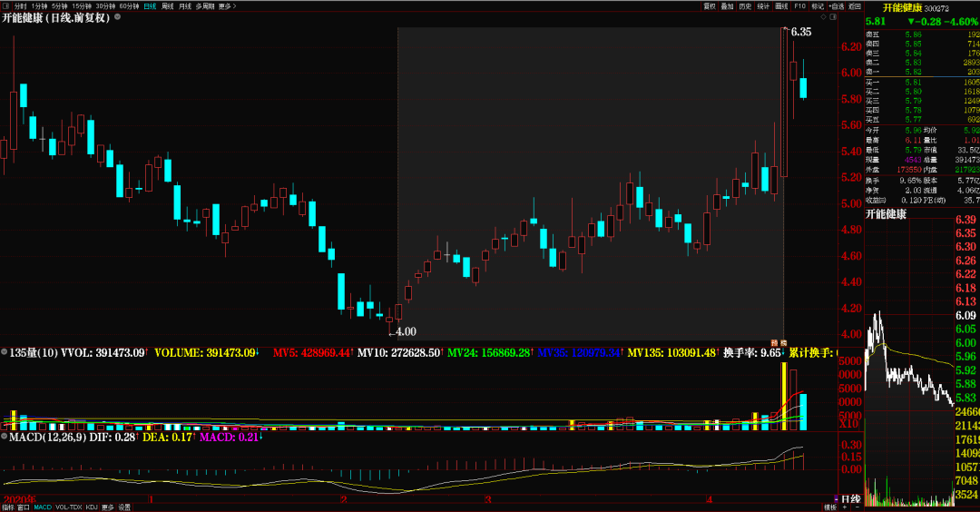Select the KDJ indicator tab

[x=92, y=507]
